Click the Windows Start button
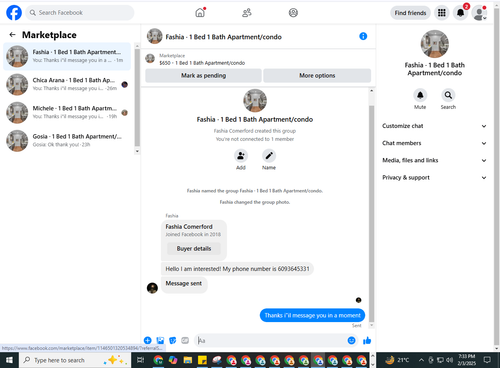 9,360
